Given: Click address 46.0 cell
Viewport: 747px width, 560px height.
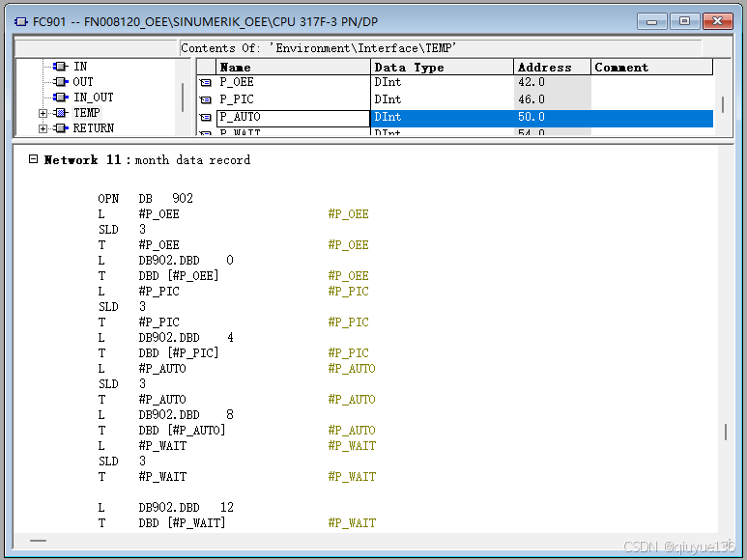Looking at the screenshot, I should coord(552,99).
